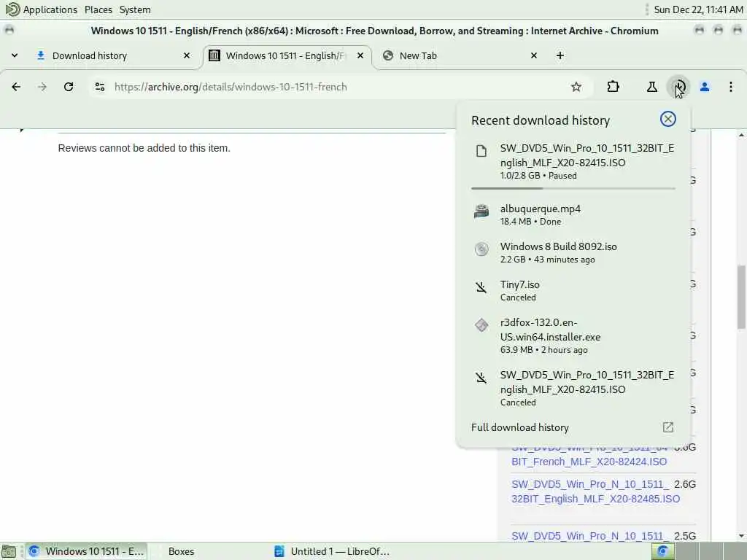This screenshot has height=560, width=747.
Task: Switch to the New Tab tab
Action: [x=460, y=55]
